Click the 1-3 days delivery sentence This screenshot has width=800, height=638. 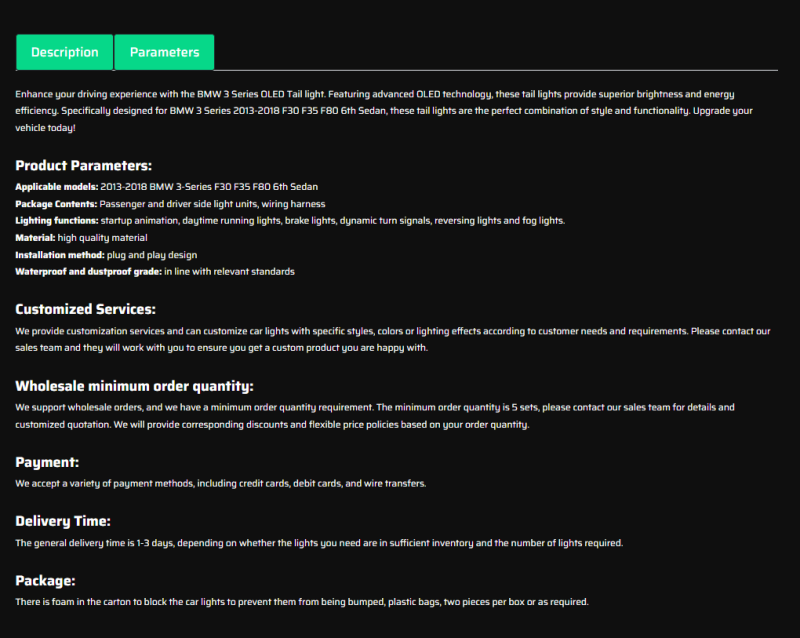coord(319,543)
